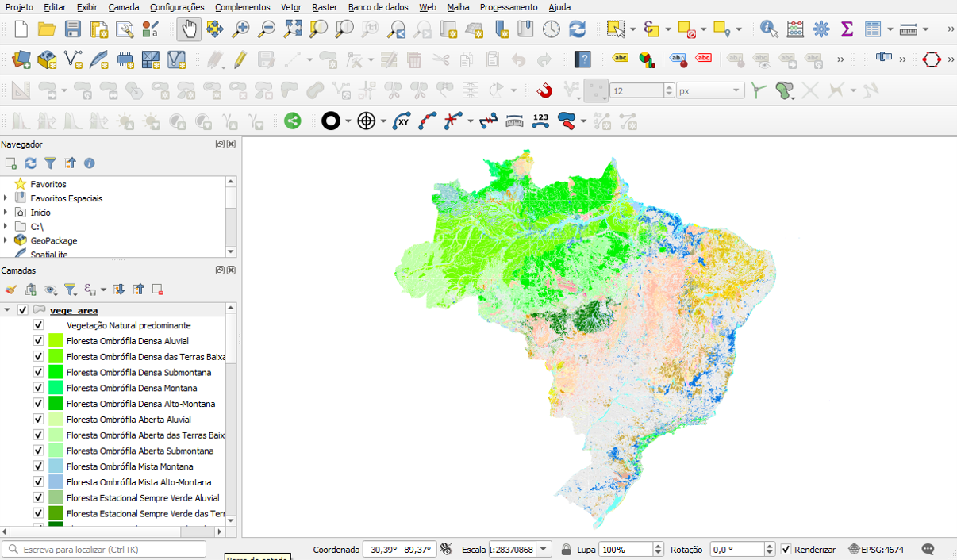The image size is (957, 560).
Task: Collapse the vege_area layer tree
Action: pos(7,310)
